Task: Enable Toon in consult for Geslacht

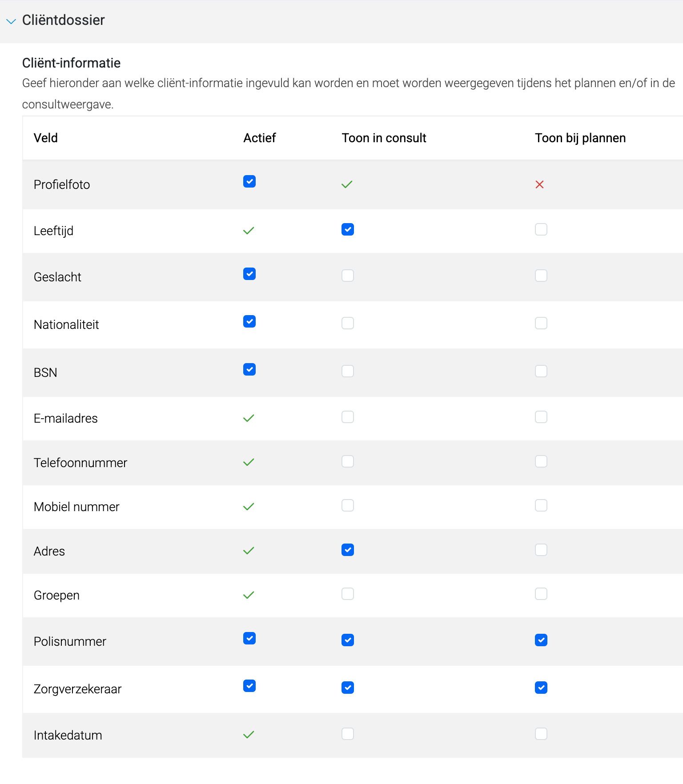Action: click(x=348, y=276)
